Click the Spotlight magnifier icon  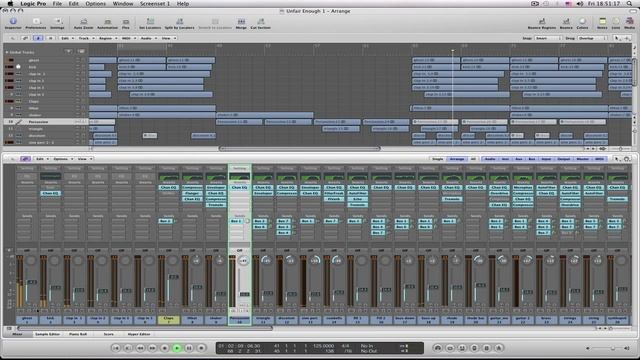pyautogui.click(x=629, y=4)
